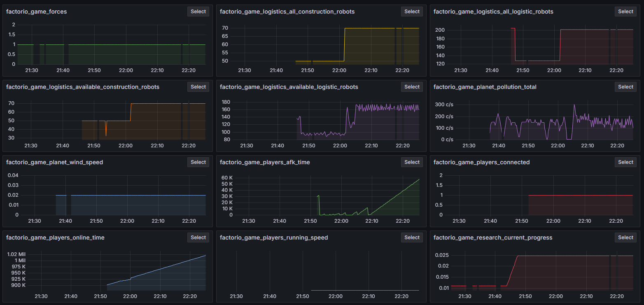
Task: Click Select for all_logistic_robots panel
Action: tap(625, 12)
